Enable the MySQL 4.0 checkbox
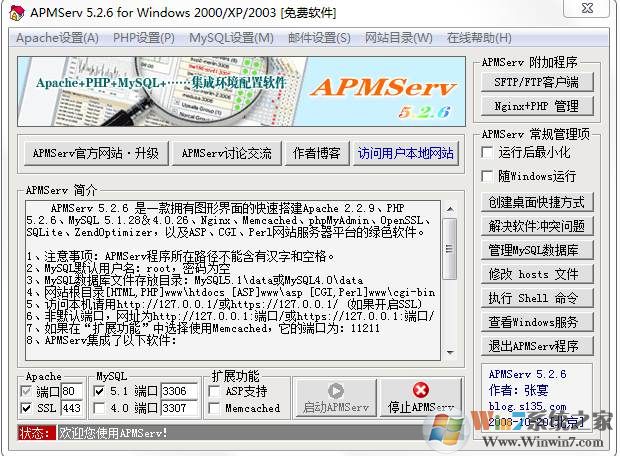Image resolution: width=620 pixels, height=456 pixels. 99,408
